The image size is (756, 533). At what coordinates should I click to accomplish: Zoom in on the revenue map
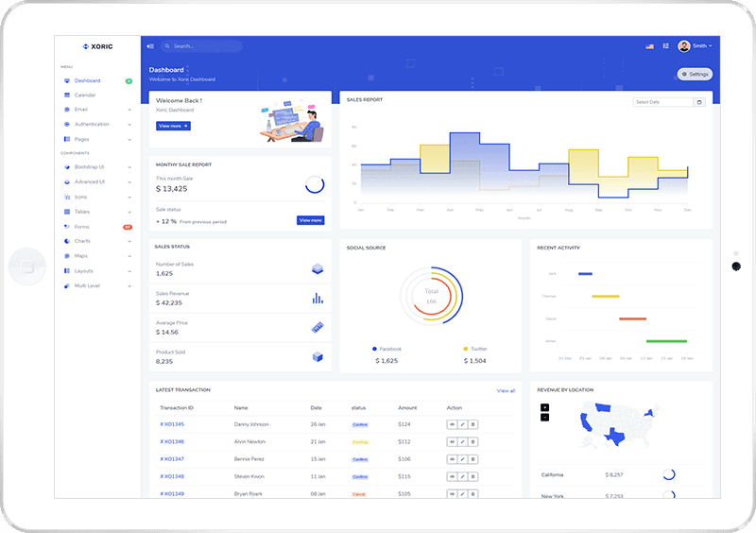[x=544, y=407]
